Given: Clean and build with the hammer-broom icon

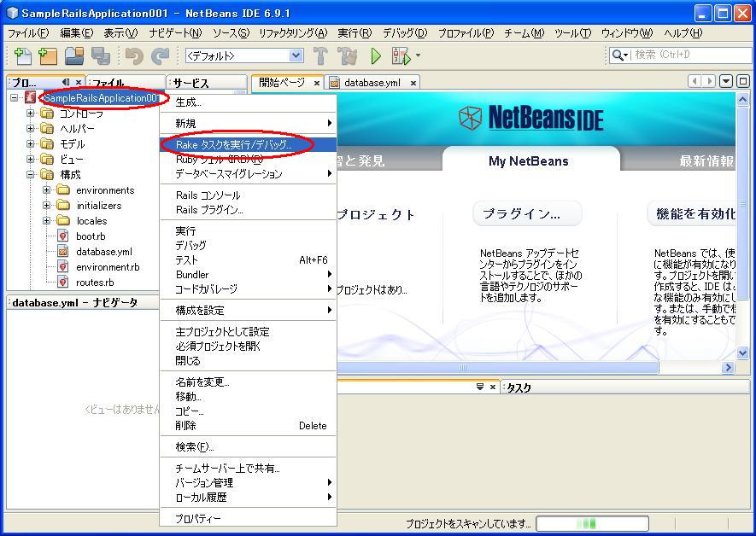Looking at the screenshot, I should click(x=347, y=55).
